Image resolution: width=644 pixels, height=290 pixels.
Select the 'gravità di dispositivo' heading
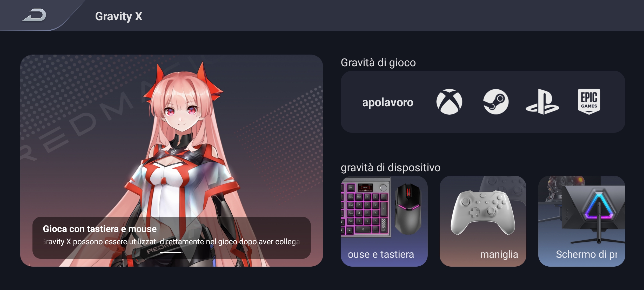coord(391,168)
